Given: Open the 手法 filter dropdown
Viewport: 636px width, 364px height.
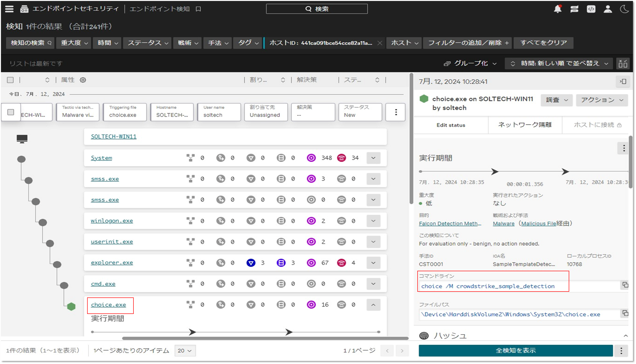Looking at the screenshot, I should click(218, 43).
